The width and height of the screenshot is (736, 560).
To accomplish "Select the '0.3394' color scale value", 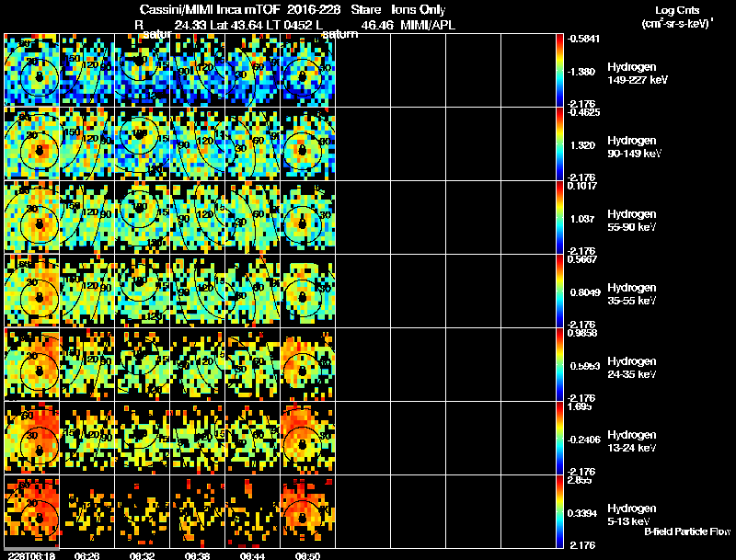I will (582, 513).
